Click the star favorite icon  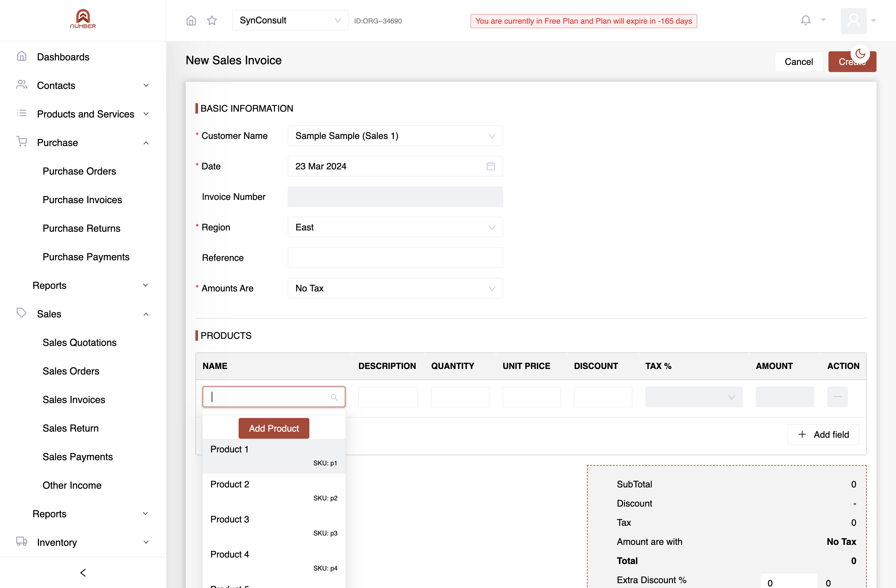pos(212,20)
